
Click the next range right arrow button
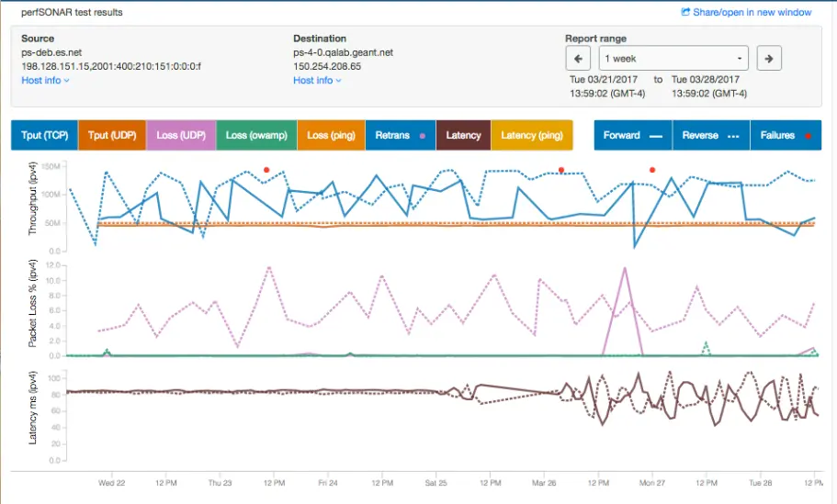pos(769,58)
